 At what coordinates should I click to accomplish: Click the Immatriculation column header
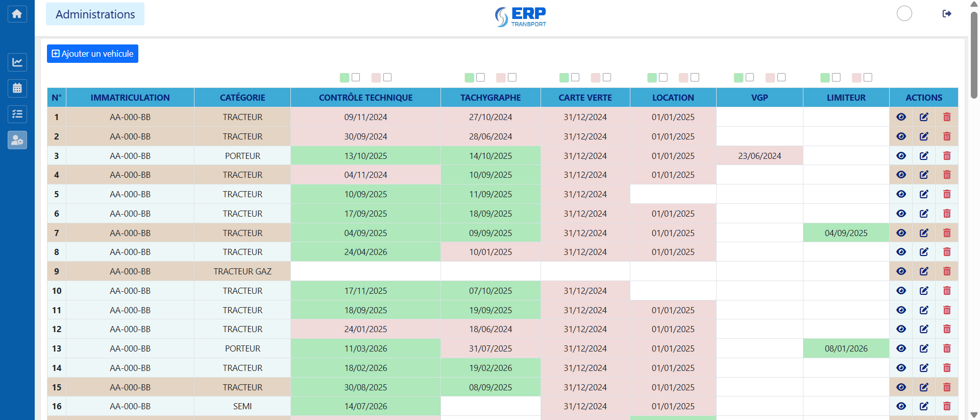click(130, 98)
